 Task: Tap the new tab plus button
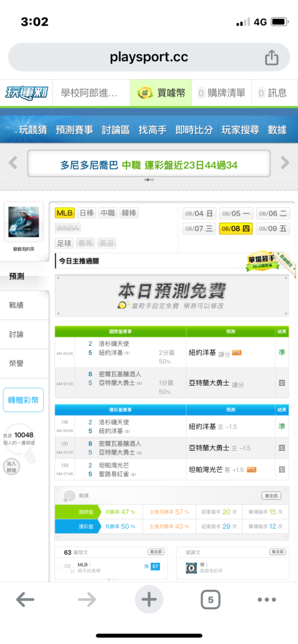pyautogui.click(x=149, y=600)
